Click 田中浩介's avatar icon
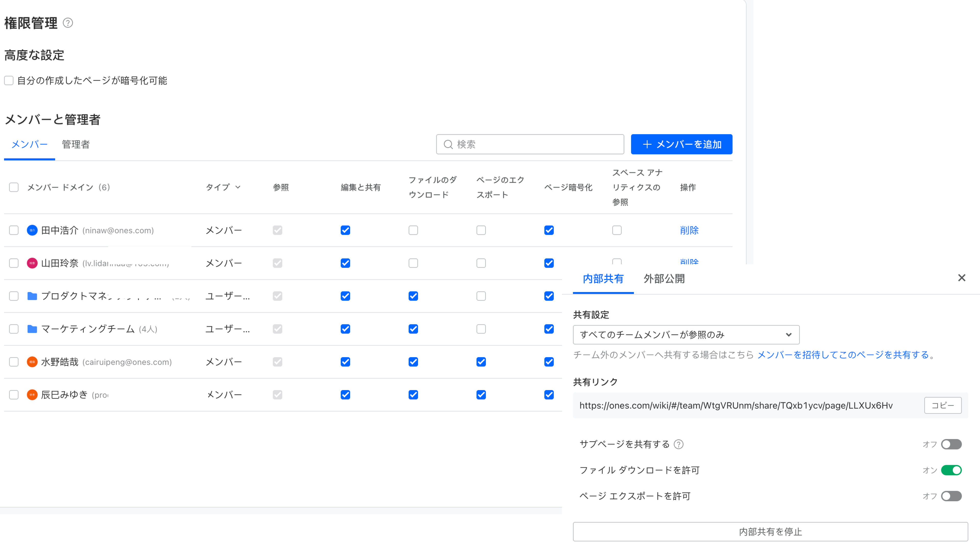 [x=32, y=230]
